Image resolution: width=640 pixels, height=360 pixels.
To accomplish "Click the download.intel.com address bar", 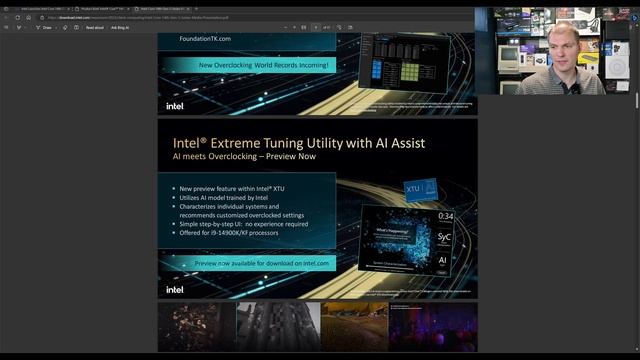I will click(x=139, y=18).
